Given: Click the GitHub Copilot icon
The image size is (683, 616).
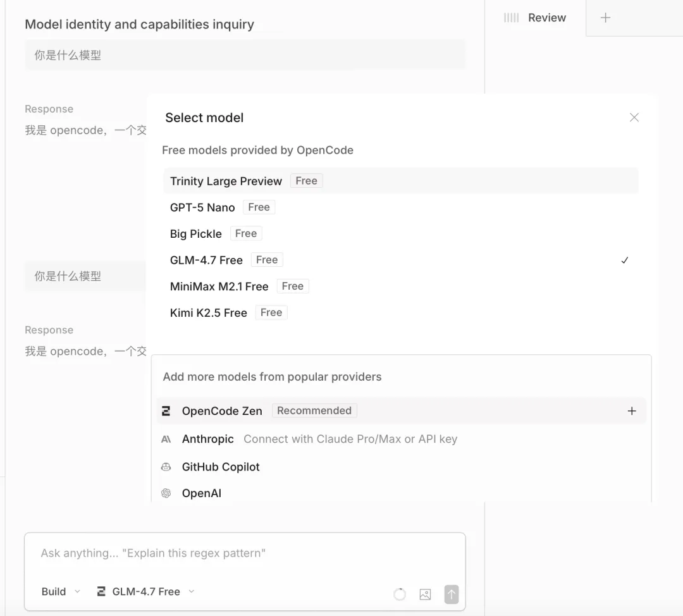Looking at the screenshot, I should click(166, 467).
